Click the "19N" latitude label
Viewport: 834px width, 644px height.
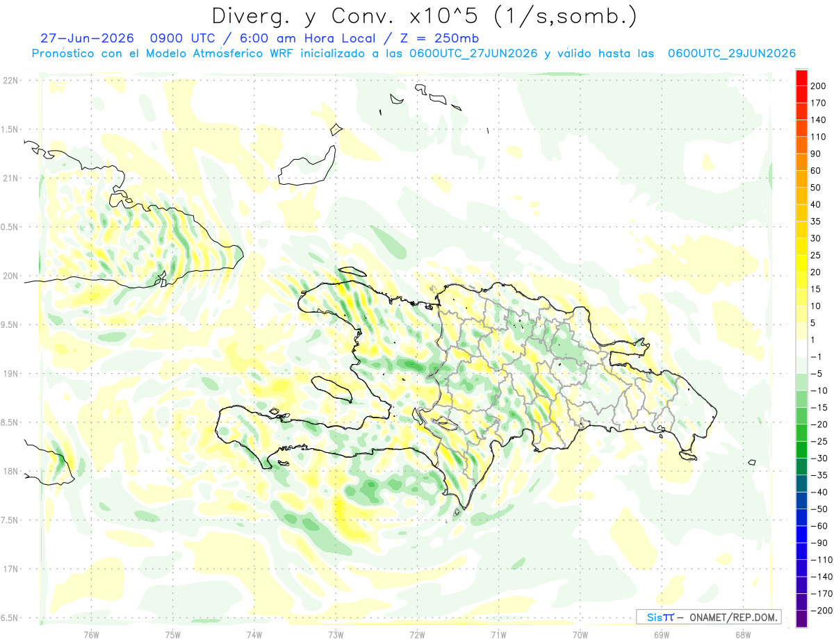click(x=11, y=373)
